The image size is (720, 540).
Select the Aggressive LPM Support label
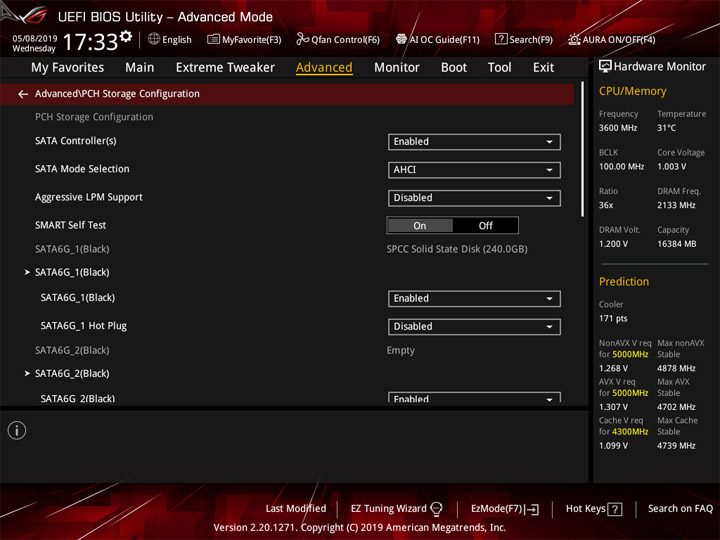[x=89, y=197]
